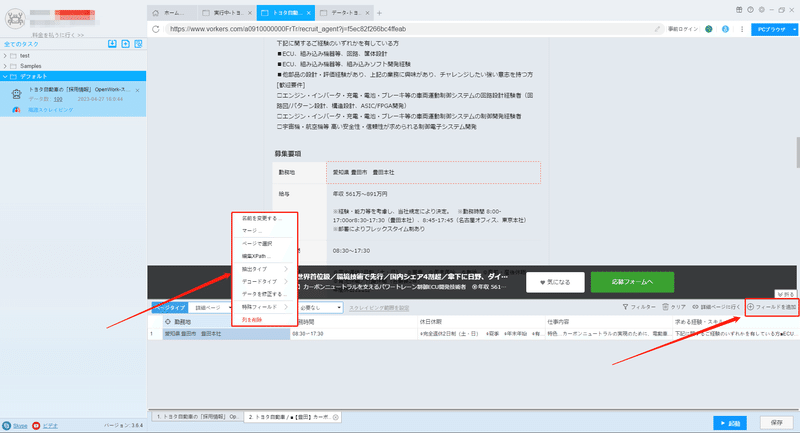Screen dimensions: 800x433
Task: Click the 高速スクレイピング link
Action: click(51, 110)
